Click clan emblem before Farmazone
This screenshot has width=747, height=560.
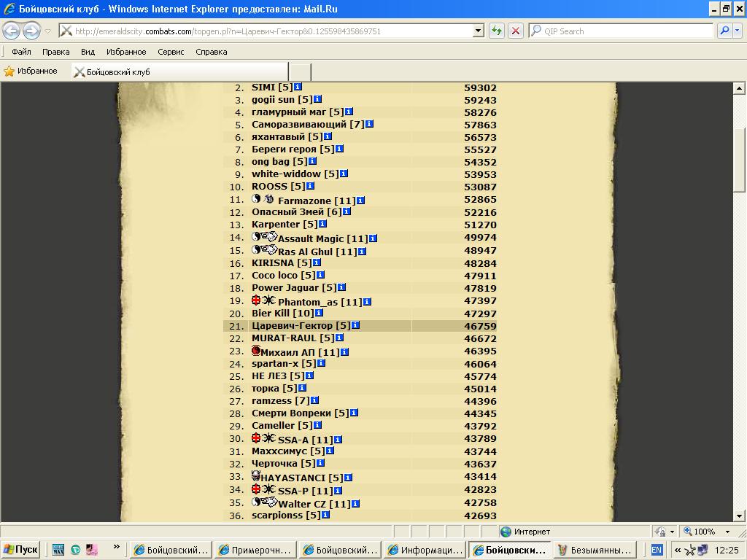coord(269,198)
